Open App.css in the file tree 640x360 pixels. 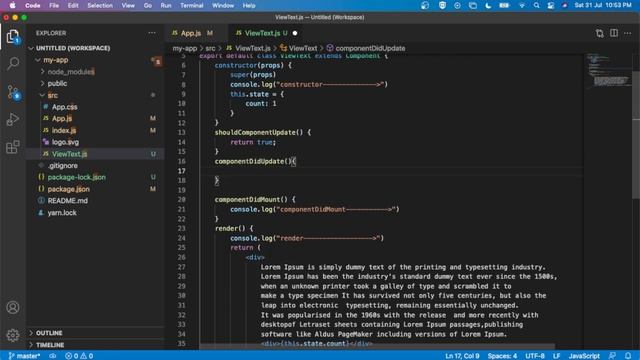pyautogui.click(x=64, y=107)
